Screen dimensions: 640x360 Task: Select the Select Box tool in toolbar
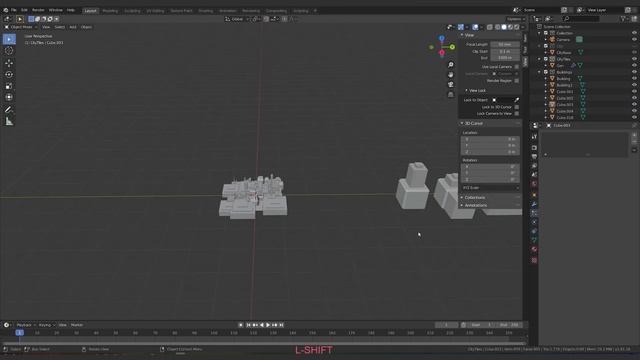coord(9,39)
